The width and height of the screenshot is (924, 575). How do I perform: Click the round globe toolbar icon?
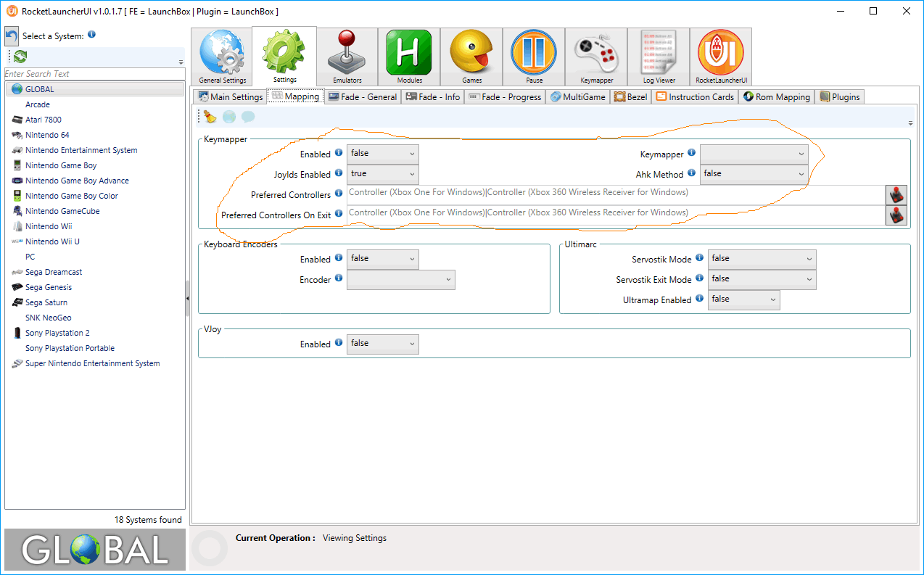229,117
